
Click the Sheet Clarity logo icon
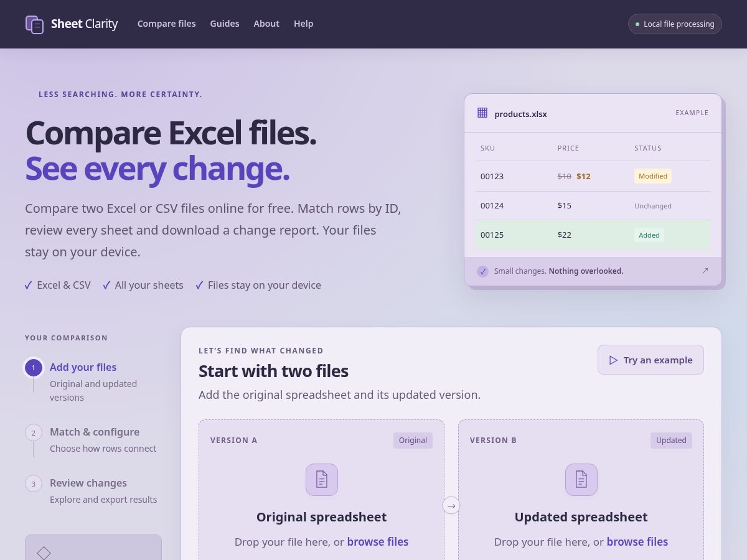click(34, 24)
